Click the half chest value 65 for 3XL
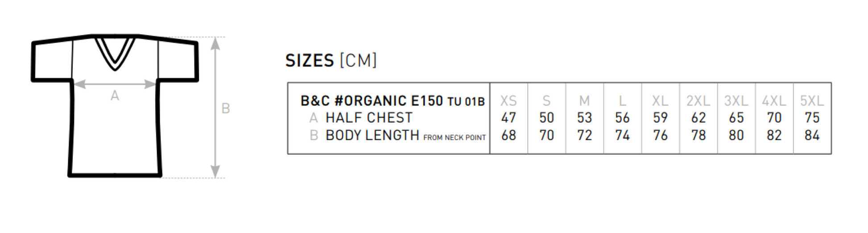Image resolution: width=868 pixels, height=233 pixels. pyautogui.click(x=736, y=118)
